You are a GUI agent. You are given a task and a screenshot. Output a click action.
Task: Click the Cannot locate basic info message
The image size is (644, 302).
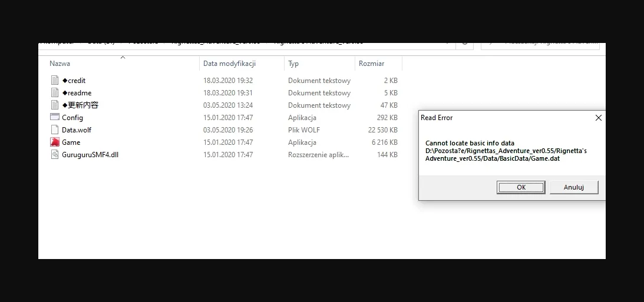[x=470, y=143]
